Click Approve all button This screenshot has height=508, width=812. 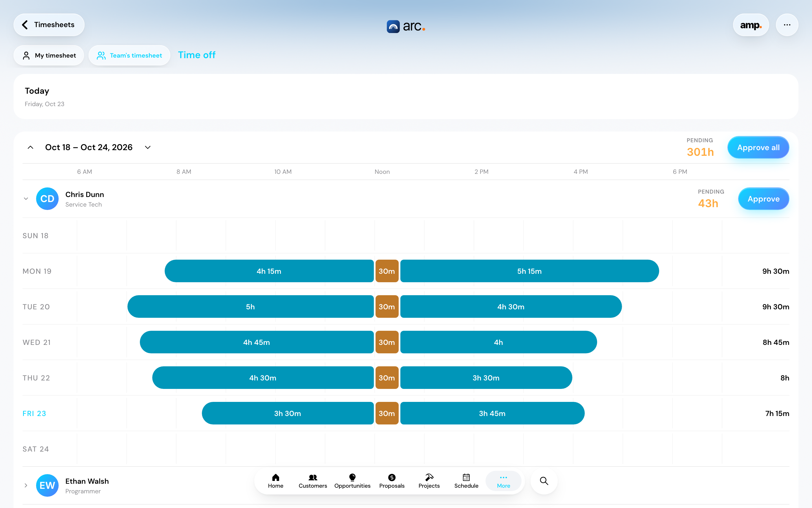click(758, 148)
